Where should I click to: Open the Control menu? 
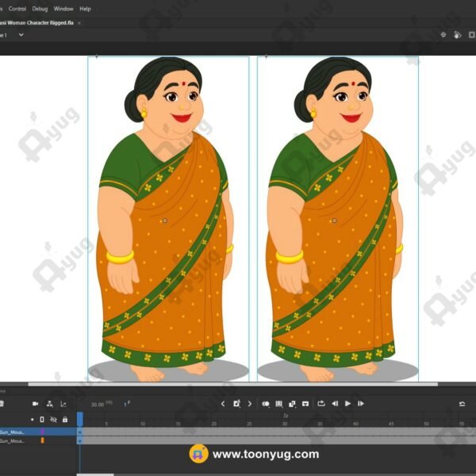tap(17, 9)
